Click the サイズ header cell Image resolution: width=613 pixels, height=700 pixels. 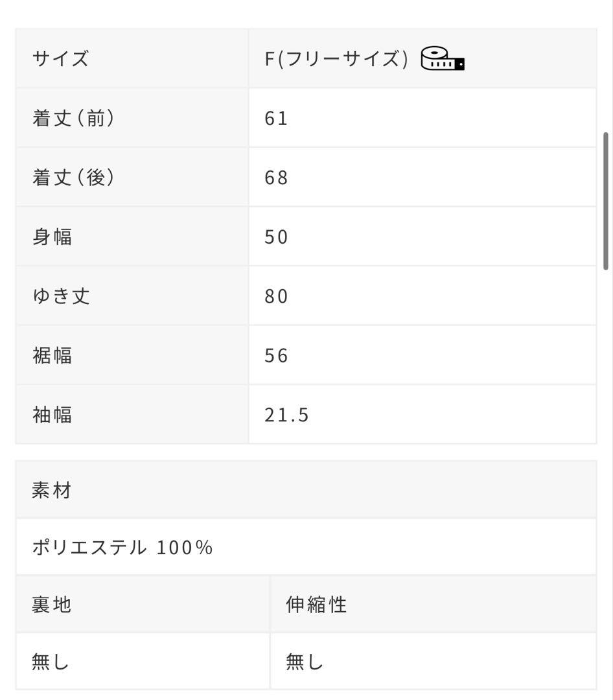tap(132, 58)
